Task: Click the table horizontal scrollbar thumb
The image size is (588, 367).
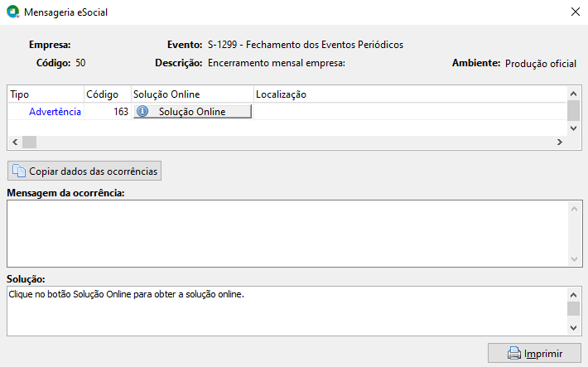Action: 29,142
